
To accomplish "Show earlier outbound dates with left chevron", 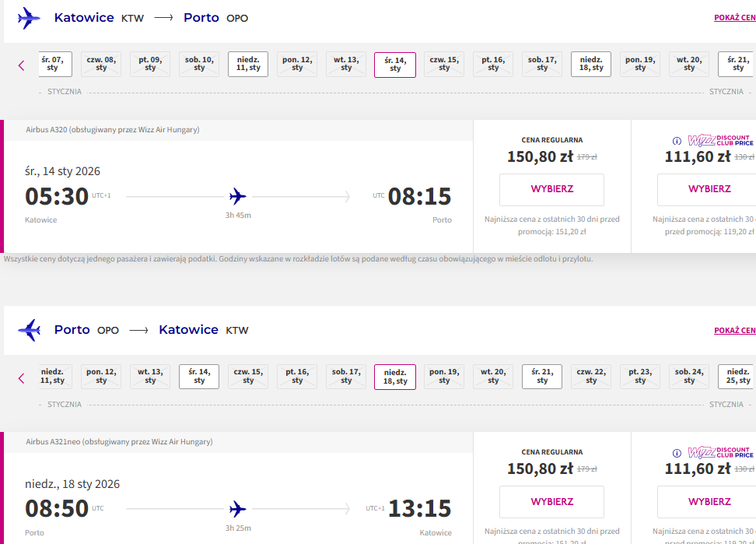I will (x=21, y=65).
